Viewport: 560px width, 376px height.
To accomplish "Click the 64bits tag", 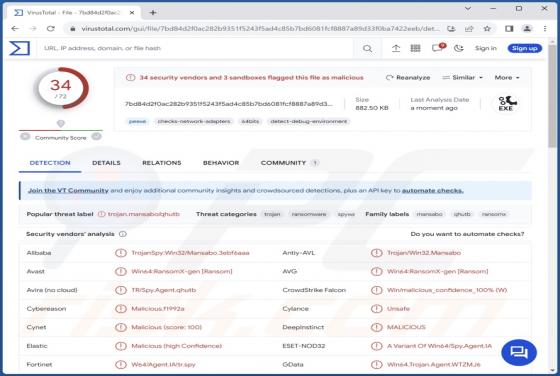I will pos(250,121).
